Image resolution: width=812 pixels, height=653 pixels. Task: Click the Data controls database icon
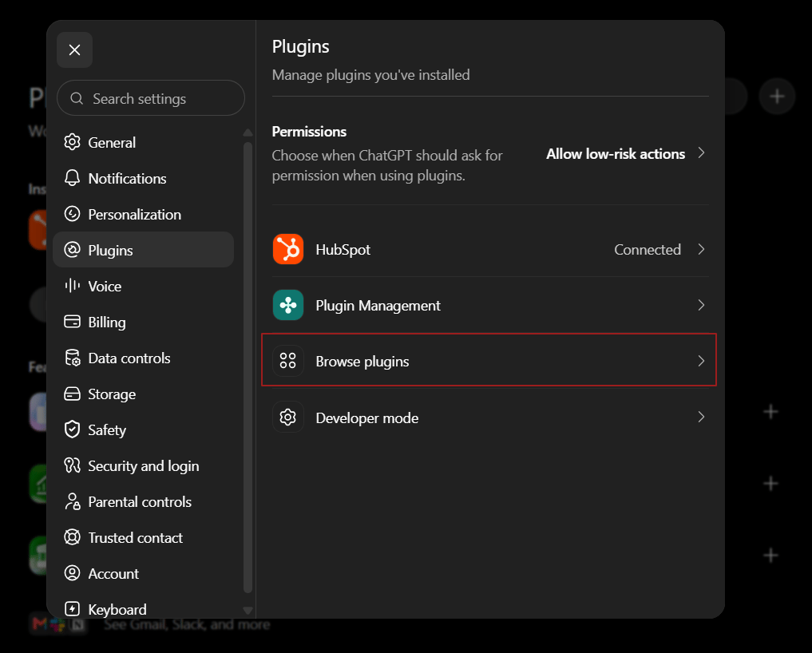coord(72,358)
